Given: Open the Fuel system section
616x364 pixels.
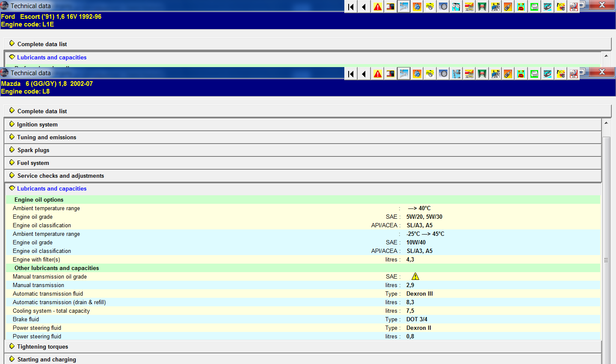Looking at the screenshot, I should pyautogui.click(x=33, y=163).
